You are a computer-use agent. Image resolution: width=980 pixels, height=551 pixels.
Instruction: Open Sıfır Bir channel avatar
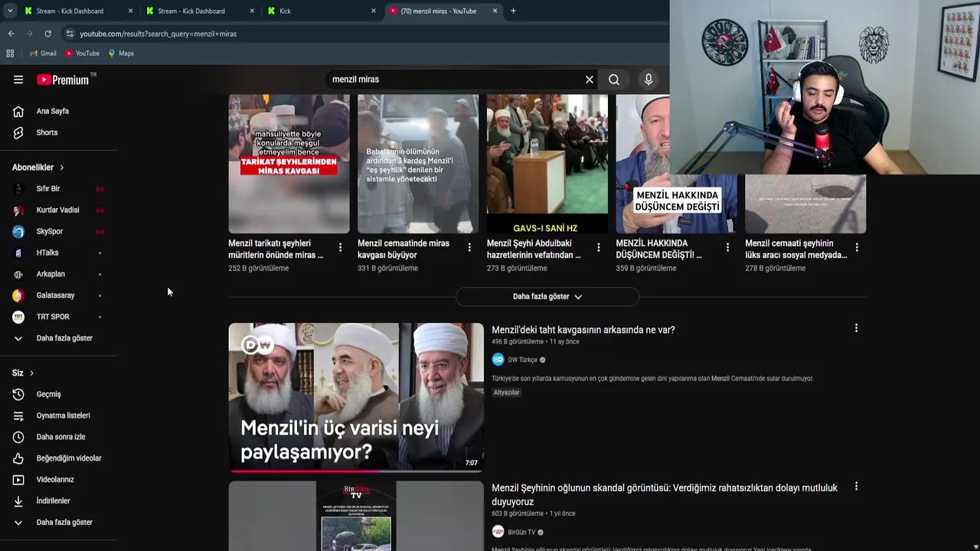18,188
